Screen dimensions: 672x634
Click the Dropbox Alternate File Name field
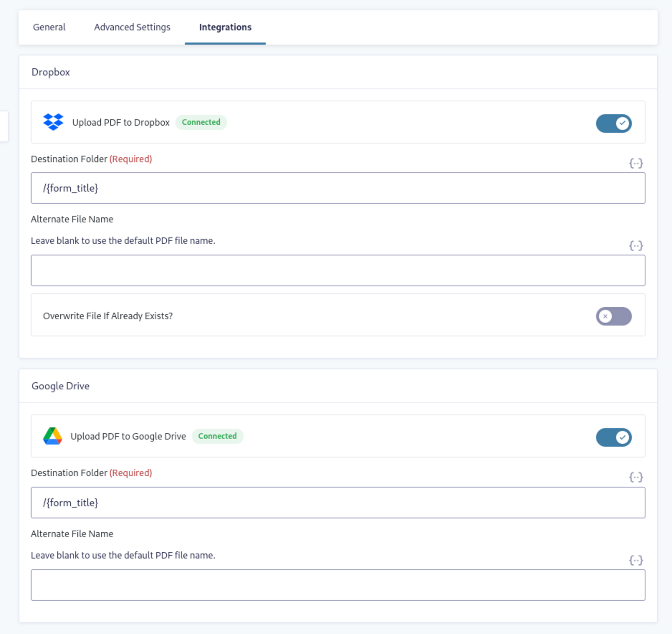pos(338,270)
